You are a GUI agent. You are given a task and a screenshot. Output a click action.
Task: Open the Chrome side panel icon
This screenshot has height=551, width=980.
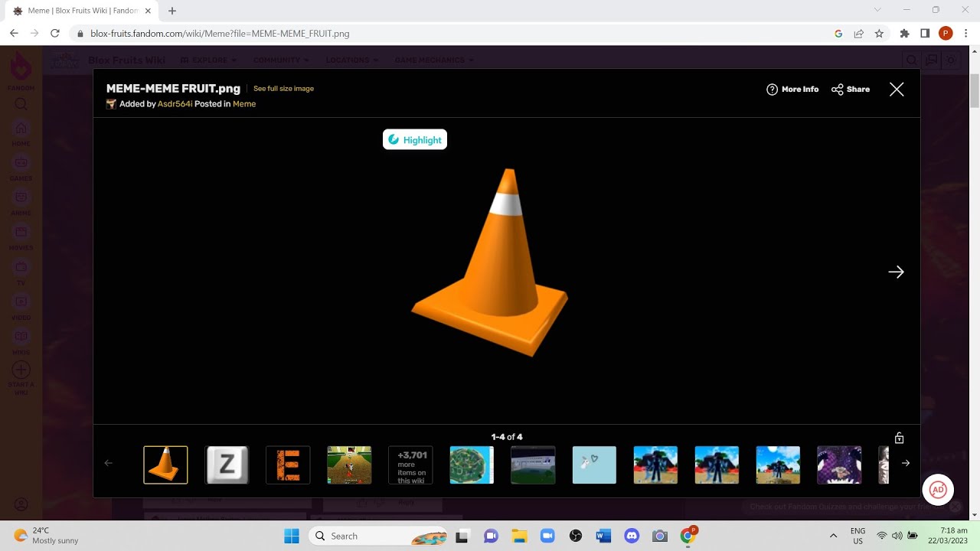925,34
